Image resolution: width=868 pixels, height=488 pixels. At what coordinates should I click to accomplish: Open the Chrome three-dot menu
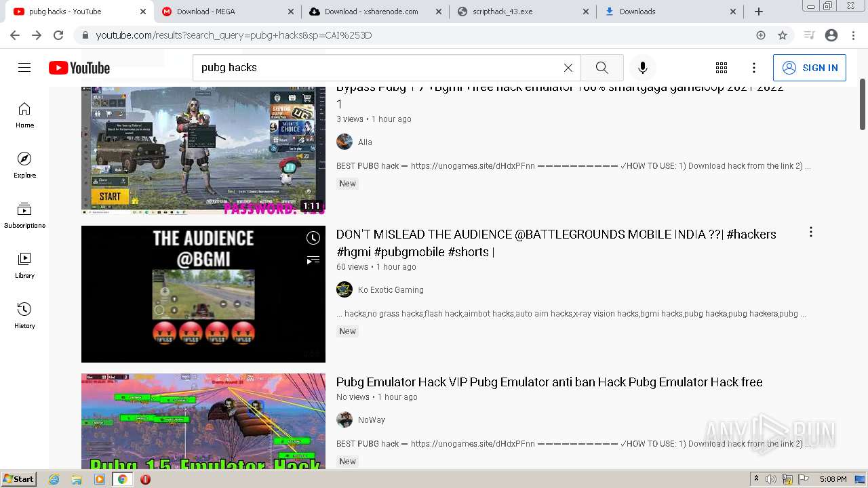pyautogui.click(x=853, y=35)
